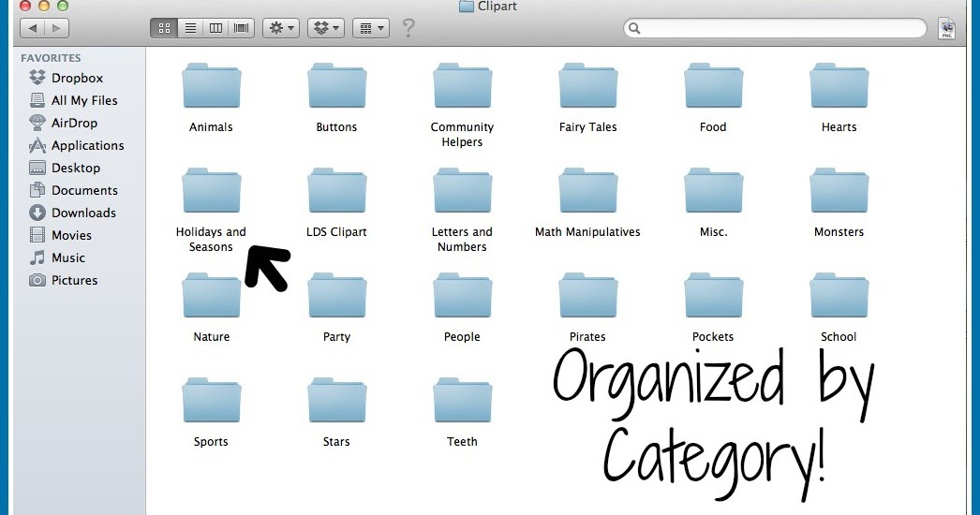Click in the Finder search field
Screen dimensions: 980x515
(x=775, y=28)
